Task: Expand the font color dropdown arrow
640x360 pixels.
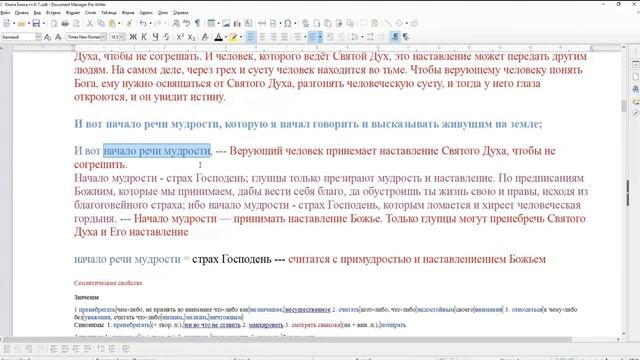Action: coord(226,37)
